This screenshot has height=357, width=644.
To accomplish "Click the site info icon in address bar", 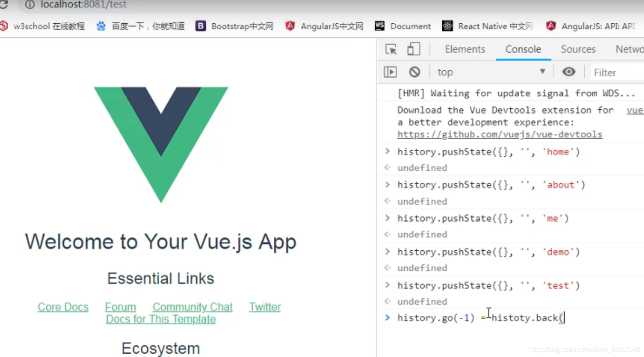I will [x=29, y=4].
